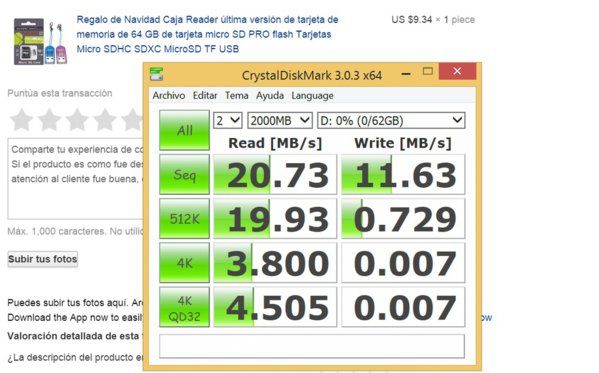Rate transaction with the second star
Image resolution: width=599 pixels, height=373 pixels.
[x=49, y=120]
